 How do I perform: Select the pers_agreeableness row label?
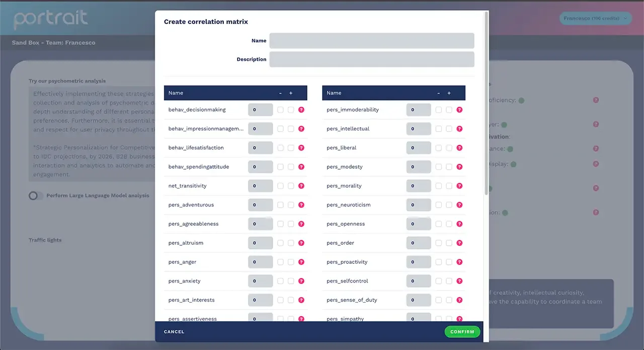[x=193, y=224]
